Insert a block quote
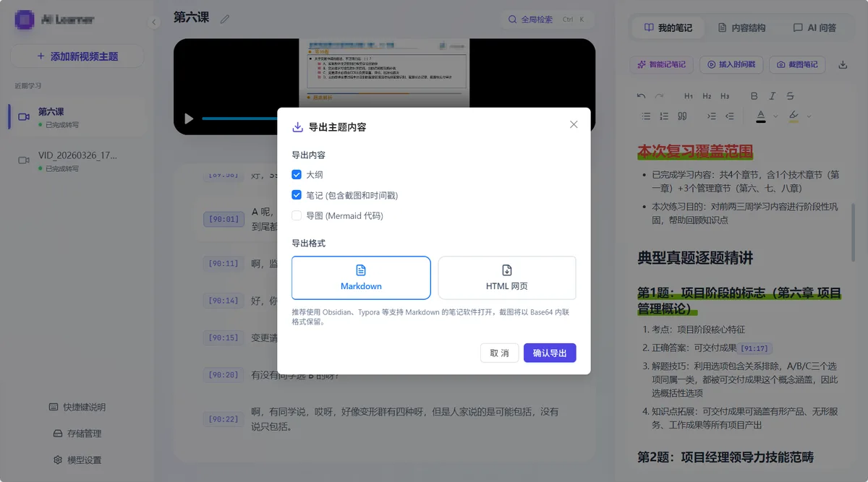868x482 pixels. click(682, 116)
